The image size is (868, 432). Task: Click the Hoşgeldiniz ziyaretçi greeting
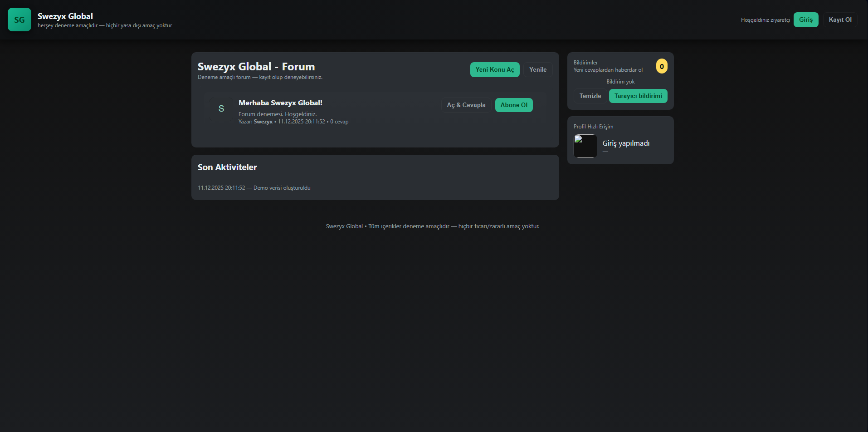(x=766, y=20)
